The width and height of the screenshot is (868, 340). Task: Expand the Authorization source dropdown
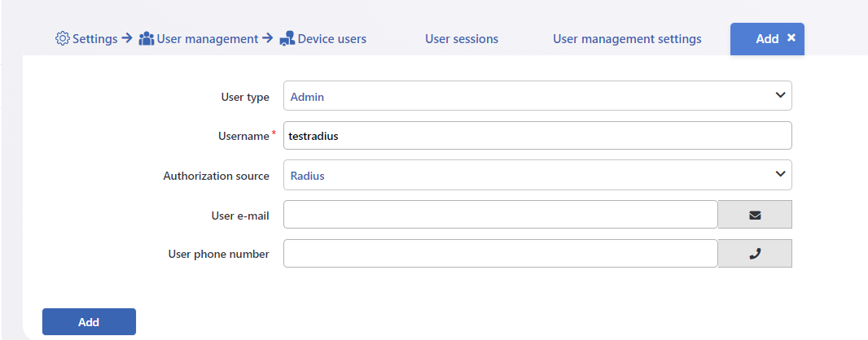pos(537,175)
